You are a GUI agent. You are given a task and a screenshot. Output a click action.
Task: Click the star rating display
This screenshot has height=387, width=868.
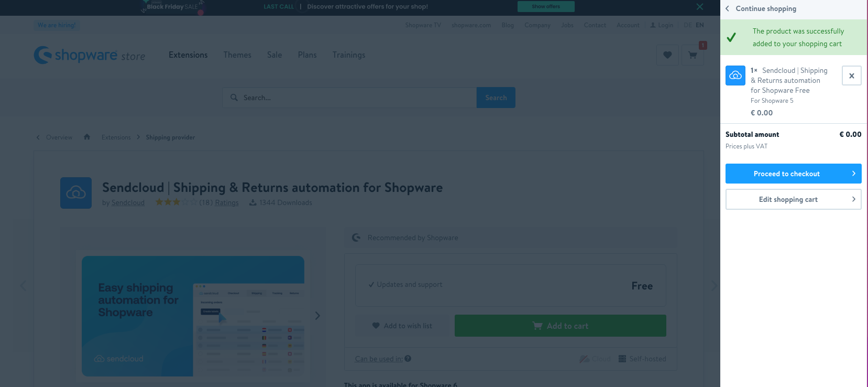pos(176,202)
